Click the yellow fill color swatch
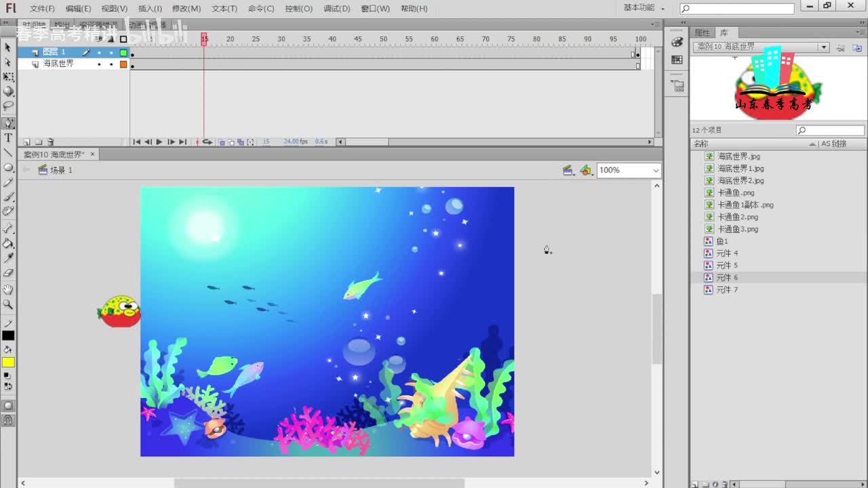 [8, 363]
